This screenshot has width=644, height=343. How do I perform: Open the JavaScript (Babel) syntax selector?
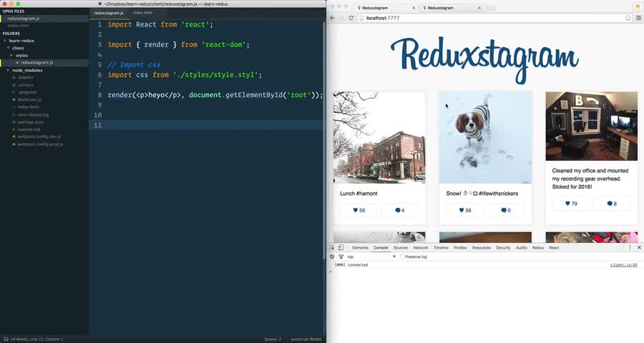coord(306,339)
